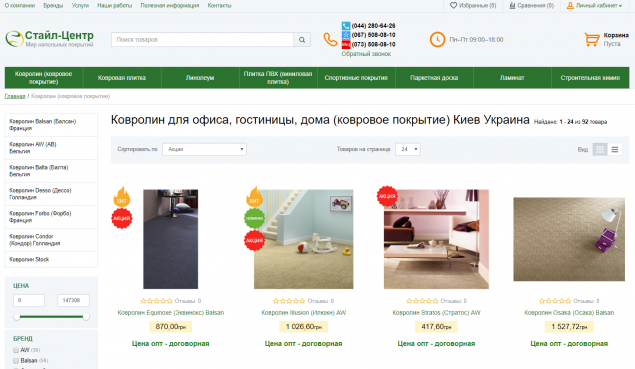Viewport: 635px width, 369px height.
Task: Click the price slider right handle
Action: click(x=86, y=317)
